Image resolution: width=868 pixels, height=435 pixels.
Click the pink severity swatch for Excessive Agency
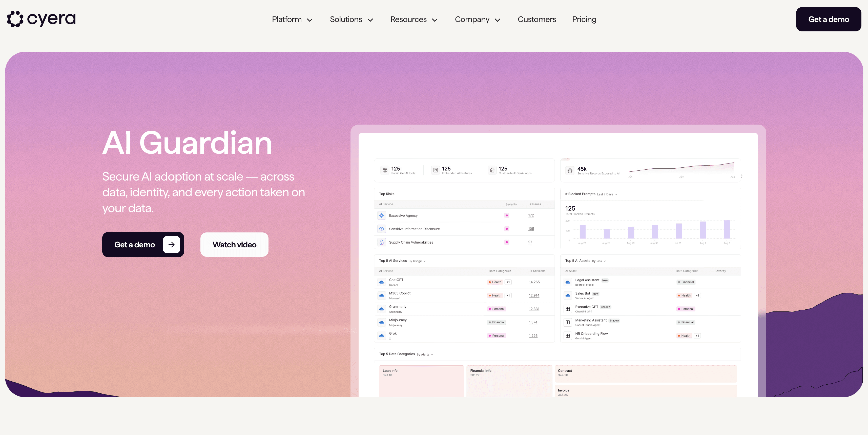(507, 215)
